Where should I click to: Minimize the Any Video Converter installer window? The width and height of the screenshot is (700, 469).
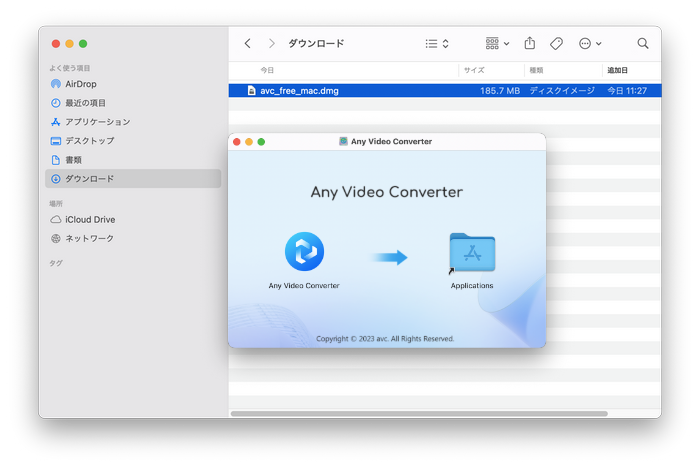point(249,142)
